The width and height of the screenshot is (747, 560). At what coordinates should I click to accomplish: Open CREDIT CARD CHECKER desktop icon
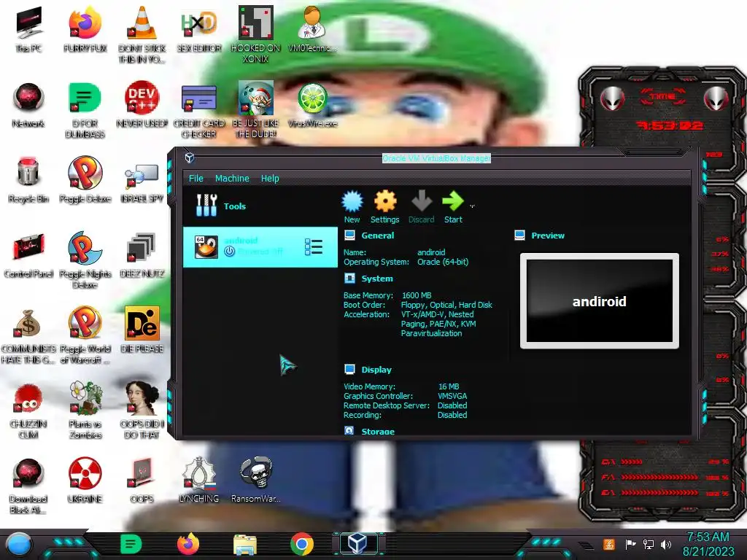pos(198,110)
